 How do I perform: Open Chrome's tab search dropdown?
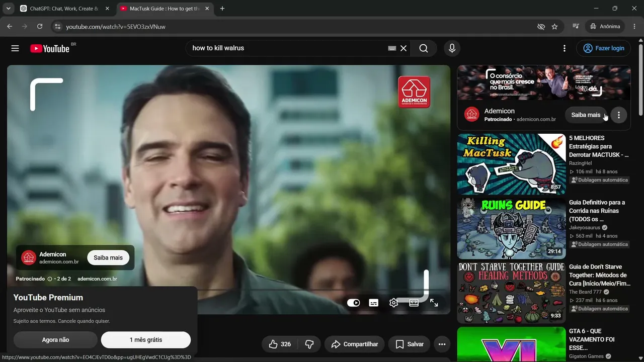point(9,9)
